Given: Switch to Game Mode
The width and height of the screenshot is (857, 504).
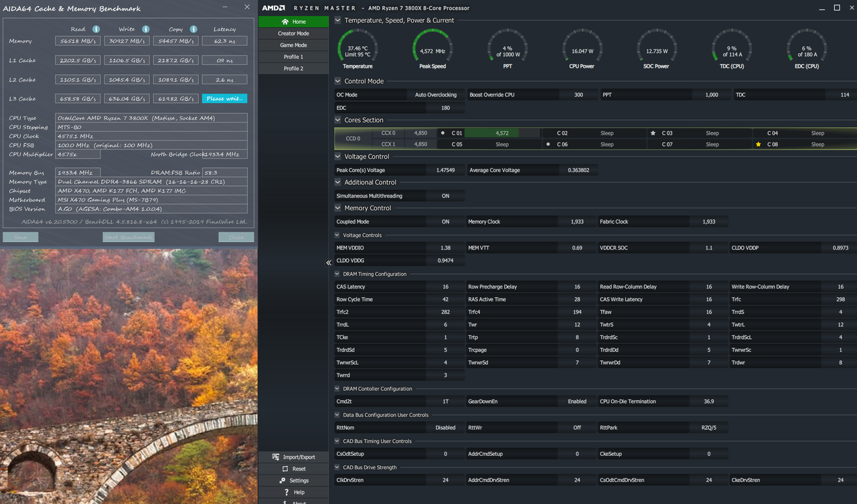Looking at the screenshot, I should (293, 46).
